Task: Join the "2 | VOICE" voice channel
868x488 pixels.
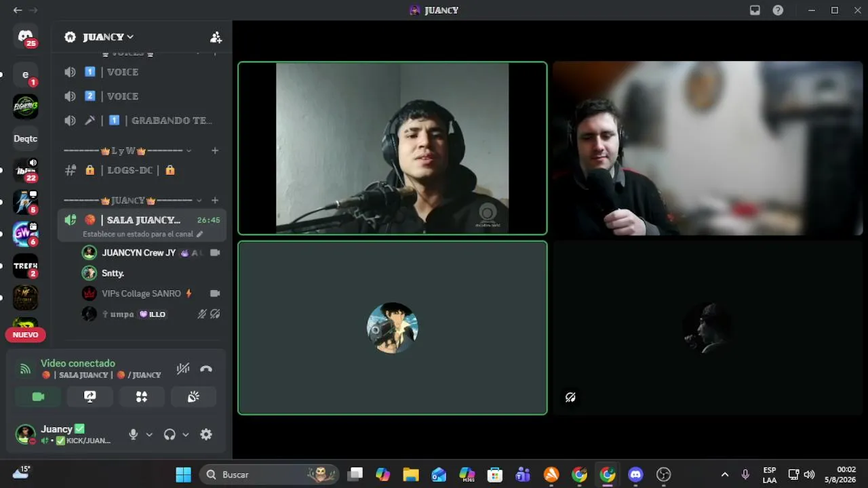Action: pyautogui.click(x=142, y=96)
